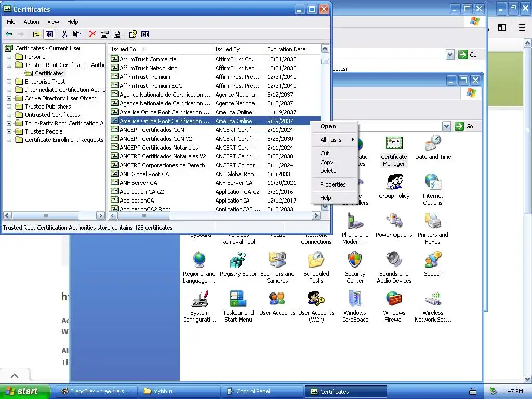Viewport: 532px width, 399px height.
Task: Click certificate list horizontal scroll right arrow
Action: [316, 216]
